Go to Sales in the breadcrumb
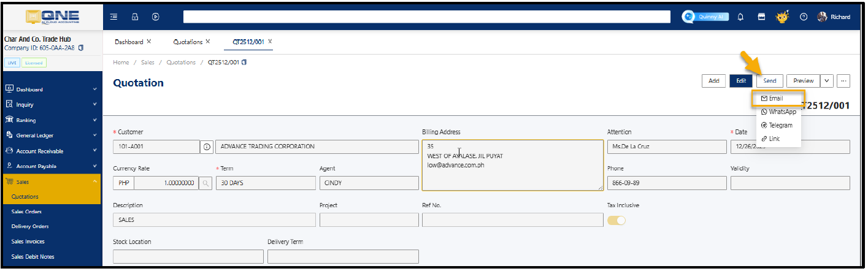This screenshot has width=868, height=271. tap(148, 63)
